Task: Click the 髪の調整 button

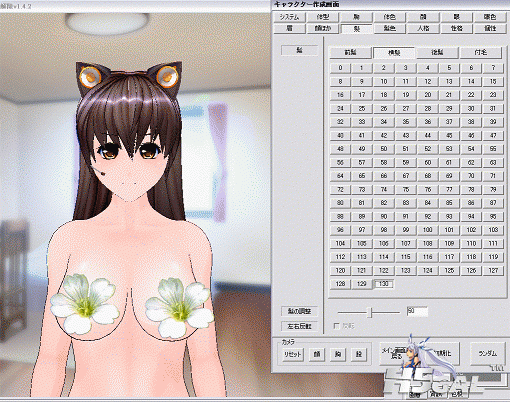Action: point(299,311)
